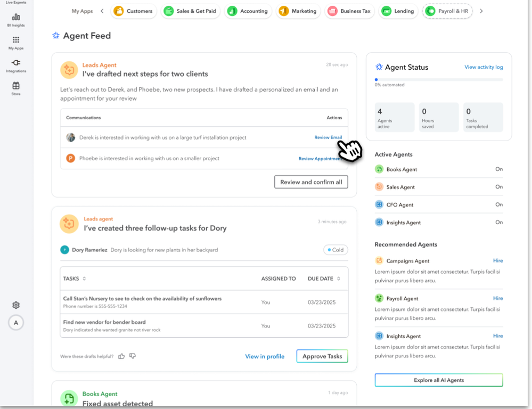
Task: Click Leads agent avatar on Dory tasks card
Action: [69, 224]
